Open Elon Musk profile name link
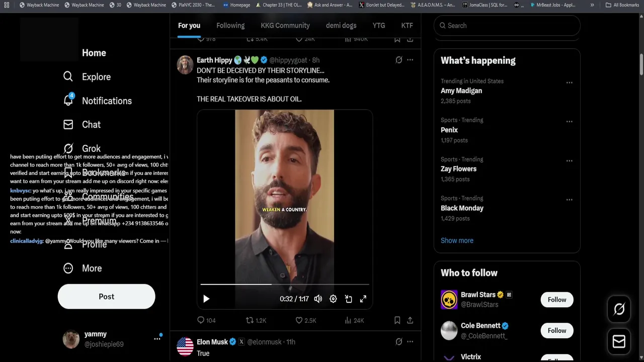This screenshot has height=362, width=644. coord(212,342)
